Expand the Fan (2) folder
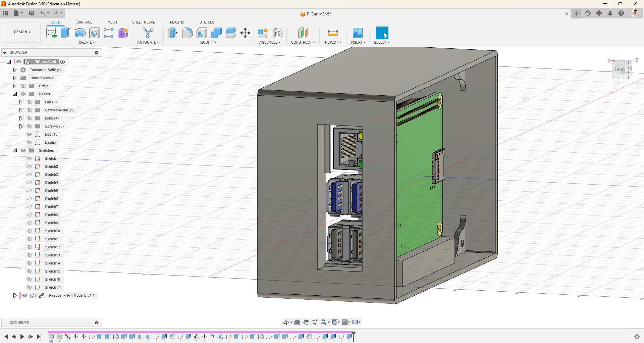 click(21, 102)
